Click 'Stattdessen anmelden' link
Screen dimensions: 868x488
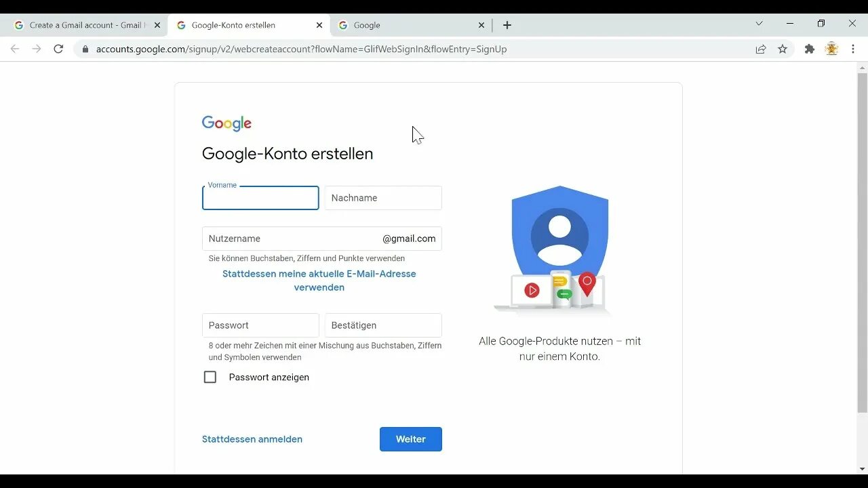click(252, 439)
